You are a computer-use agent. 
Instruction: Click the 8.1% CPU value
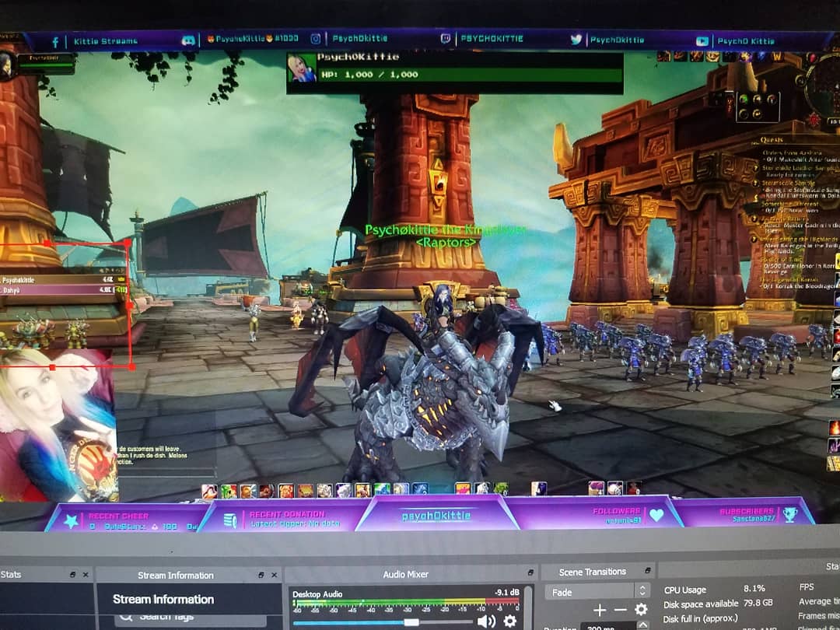[x=754, y=588]
